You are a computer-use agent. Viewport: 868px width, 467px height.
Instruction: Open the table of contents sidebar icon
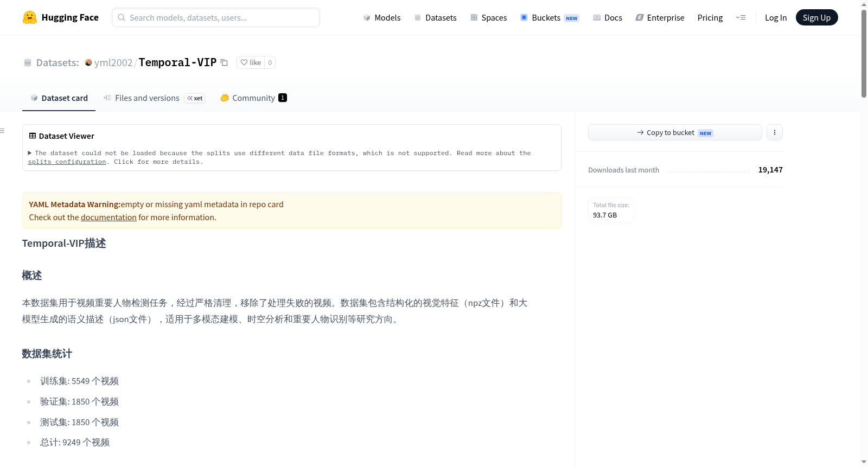[2, 131]
